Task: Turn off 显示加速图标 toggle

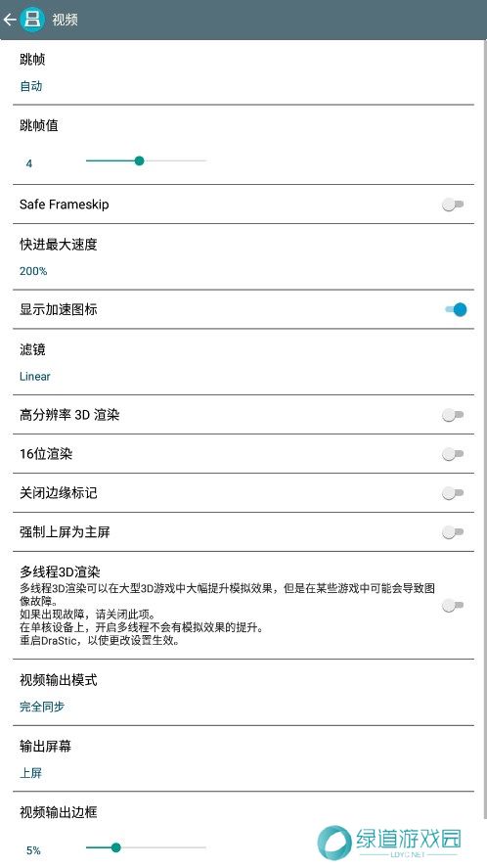Action: pos(456,309)
